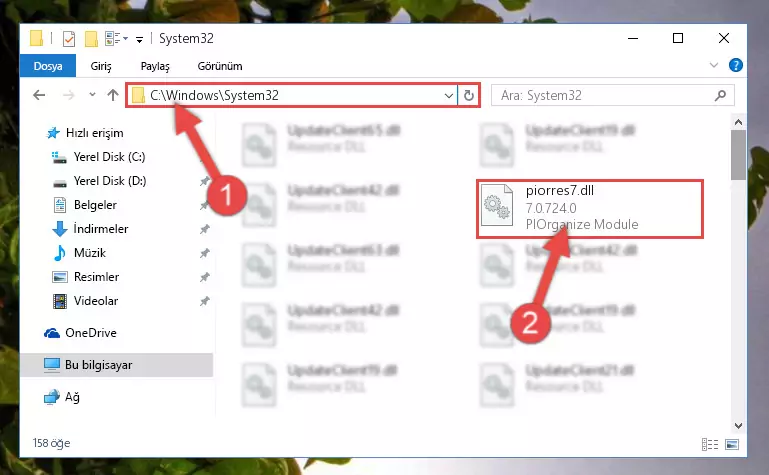Click the Back navigation arrow

39,95
